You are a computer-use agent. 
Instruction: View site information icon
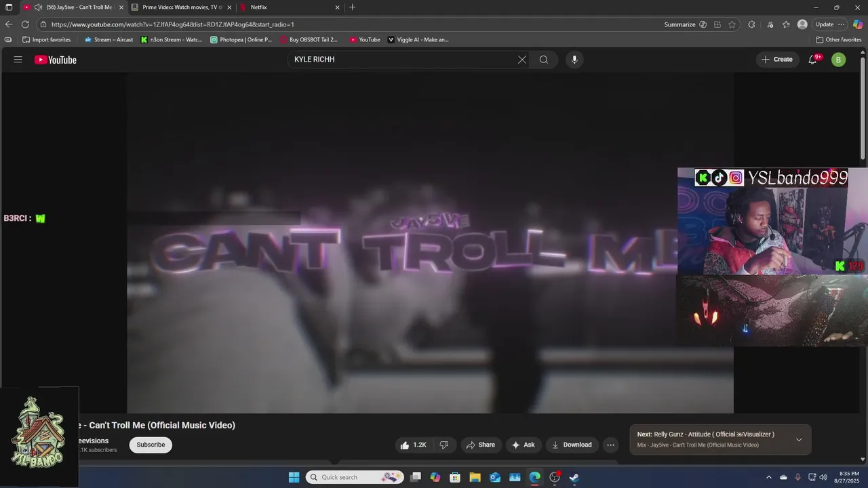click(43, 24)
